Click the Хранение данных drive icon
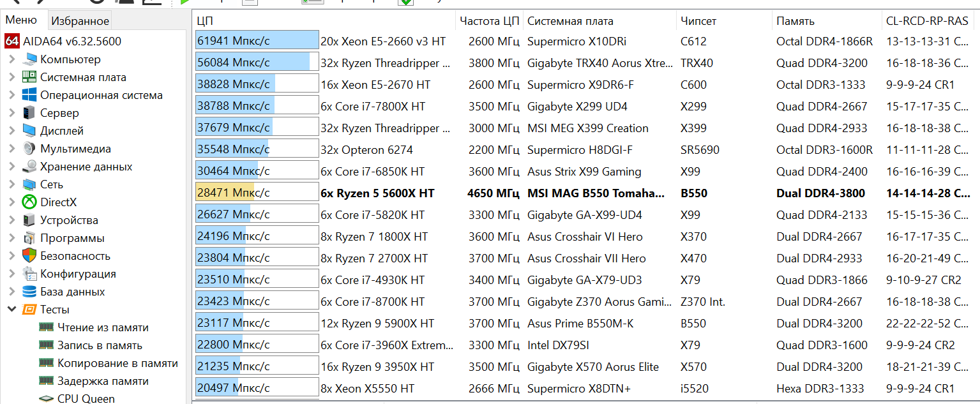 (29, 167)
